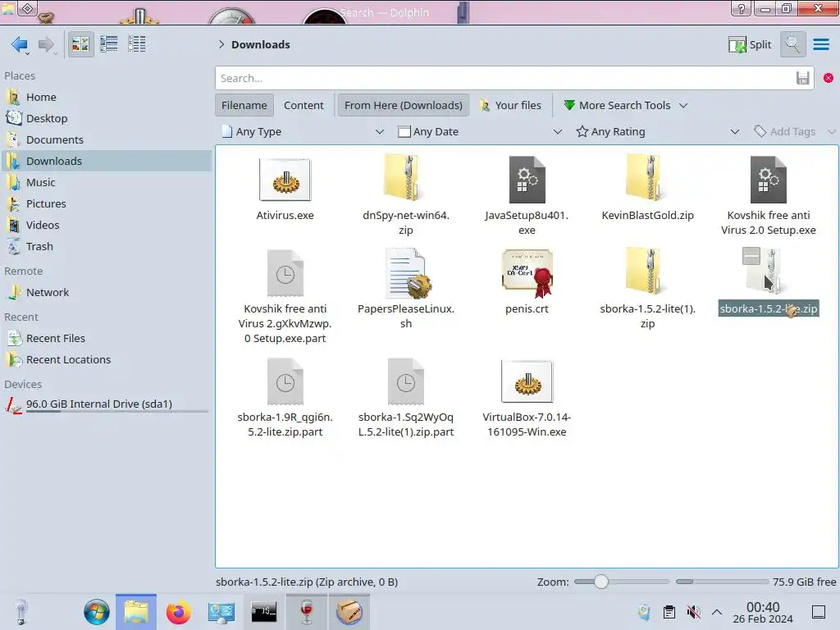Open the start menu orb in taskbar
The width and height of the screenshot is (840, 630).
97,612
